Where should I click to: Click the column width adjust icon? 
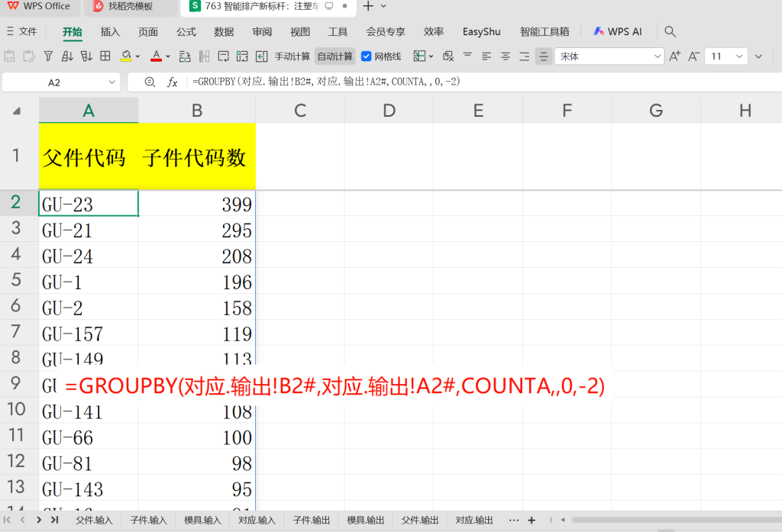tap(204, 56)
